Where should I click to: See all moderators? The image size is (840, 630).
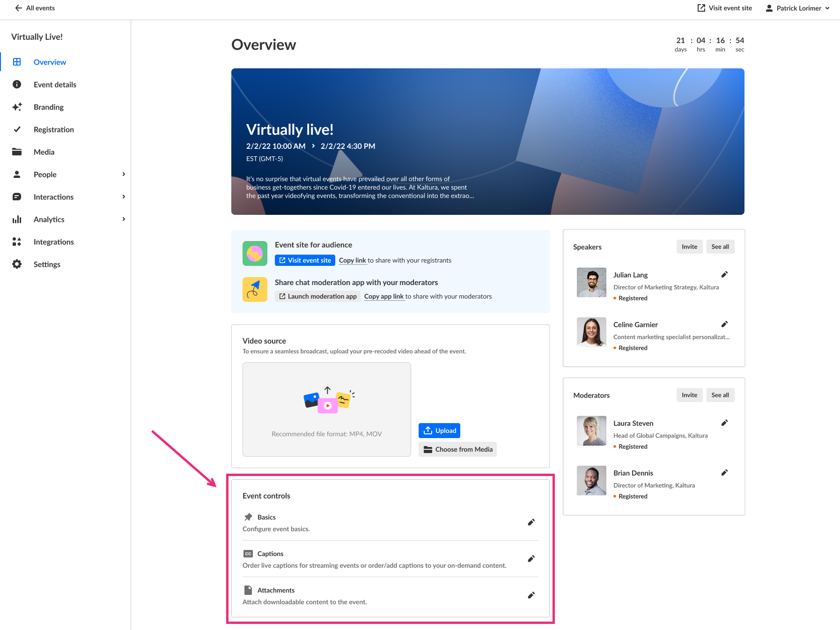[x=720, y=395]
